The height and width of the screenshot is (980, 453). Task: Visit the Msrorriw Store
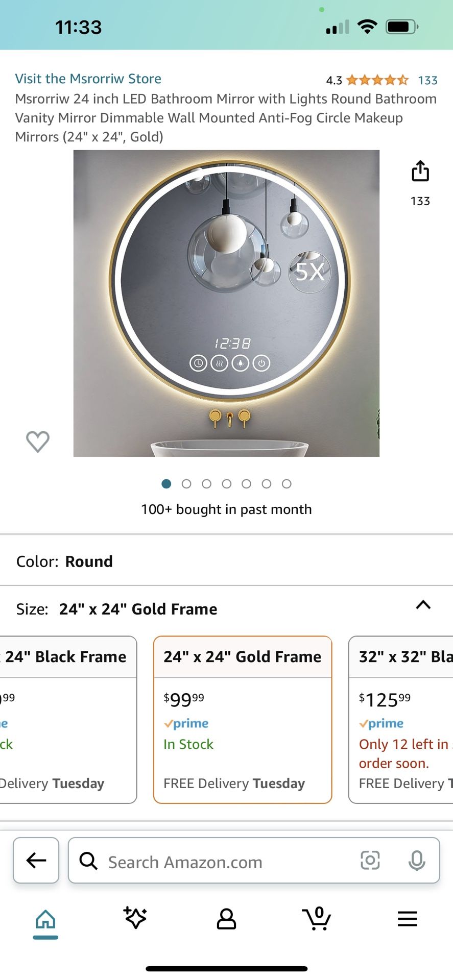click(x=88, y=79)
